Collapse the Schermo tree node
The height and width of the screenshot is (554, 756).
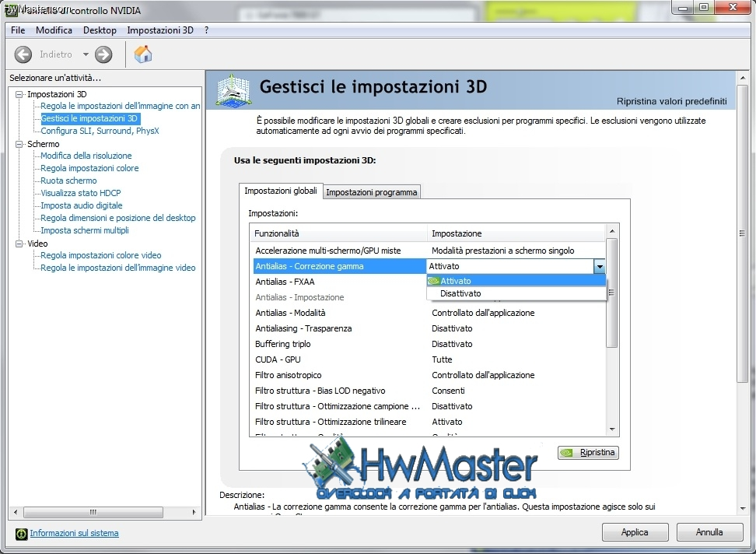coord(19,144)
